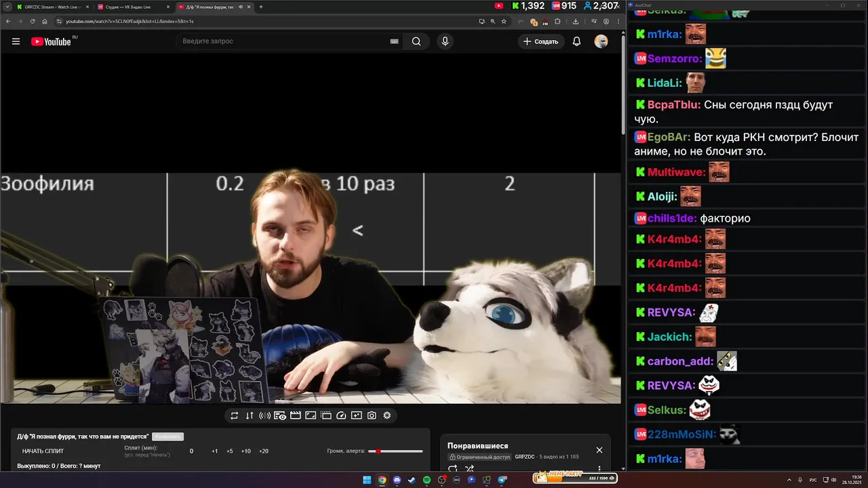
Task: Open a new browser tab
Action: [261, 7]
